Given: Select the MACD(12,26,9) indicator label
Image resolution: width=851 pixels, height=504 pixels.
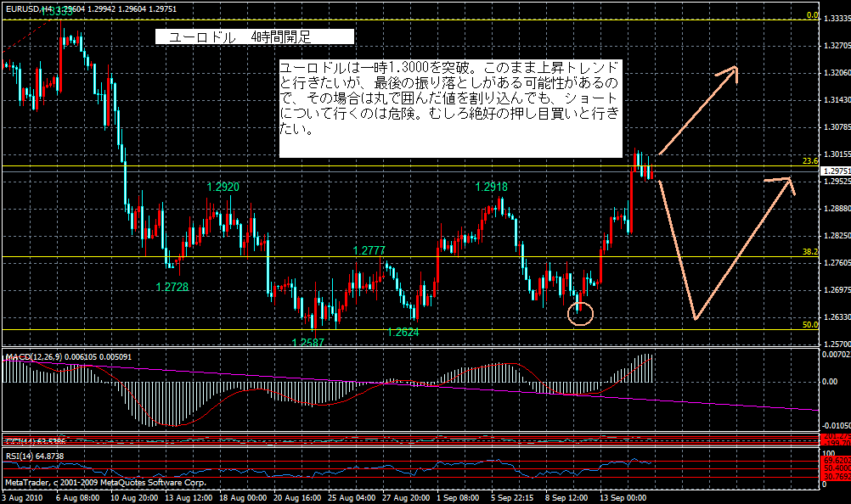Looking at the screenshot, I should [x=69, y=357].
